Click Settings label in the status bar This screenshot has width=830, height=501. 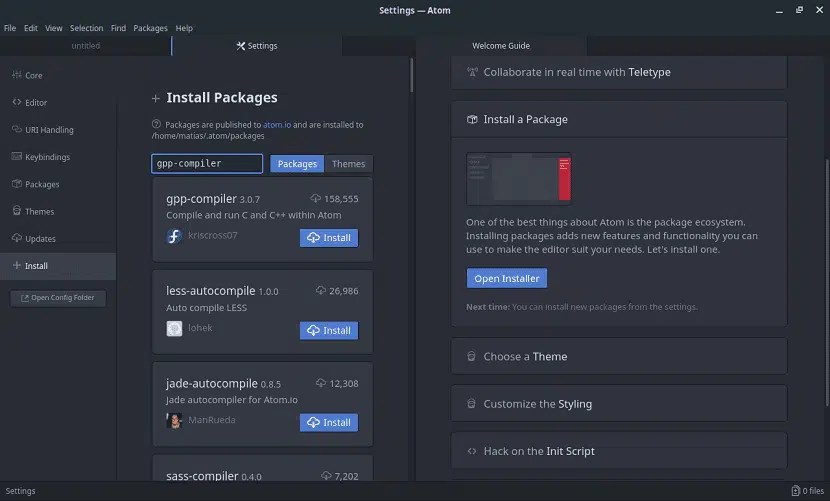coord(20,491)
